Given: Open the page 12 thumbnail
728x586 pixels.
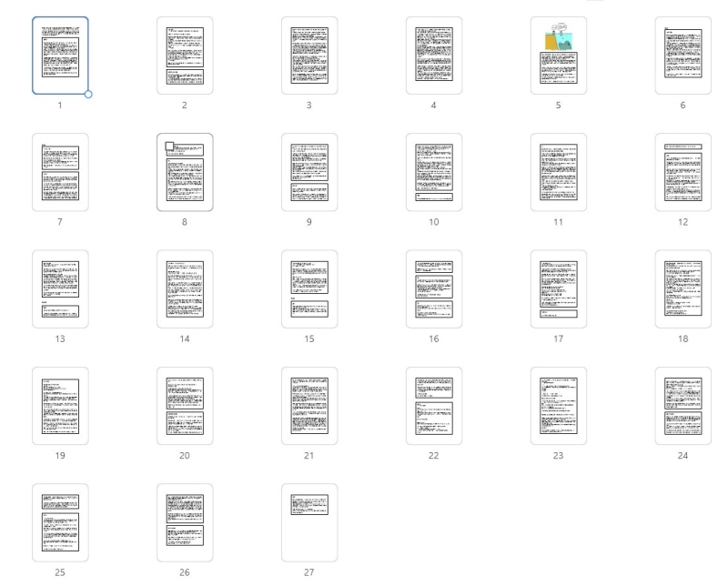Looking at the screenshot, I should click(x=682, y=172).
